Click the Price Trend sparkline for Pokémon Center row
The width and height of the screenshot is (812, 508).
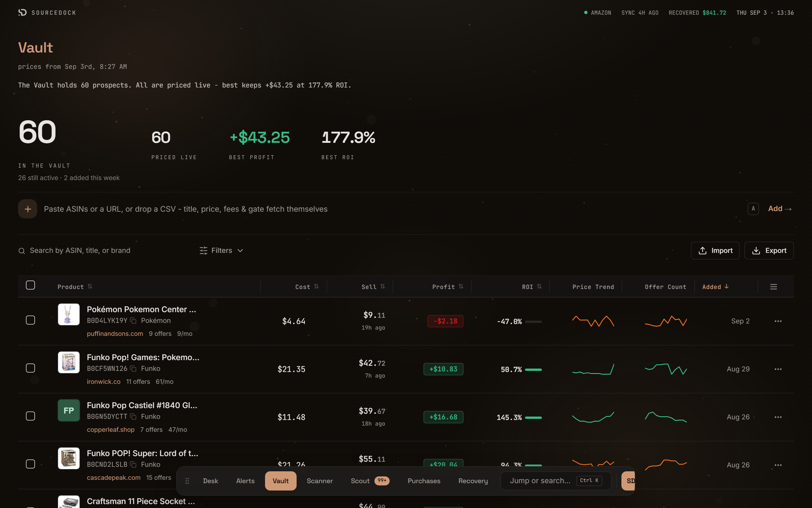pyautogui.click(x=593, y=321)
